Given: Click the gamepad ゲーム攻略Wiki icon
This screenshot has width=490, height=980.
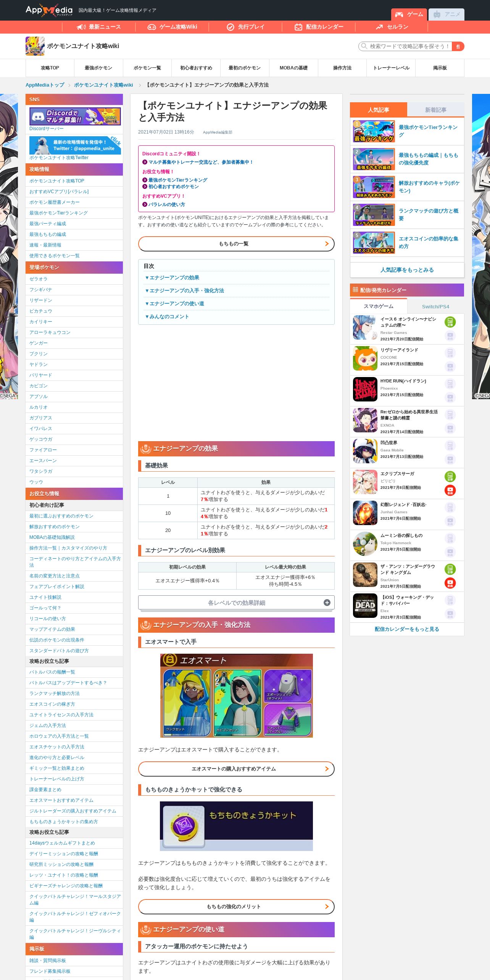Looking at the screenshot, I should point(152,27).
